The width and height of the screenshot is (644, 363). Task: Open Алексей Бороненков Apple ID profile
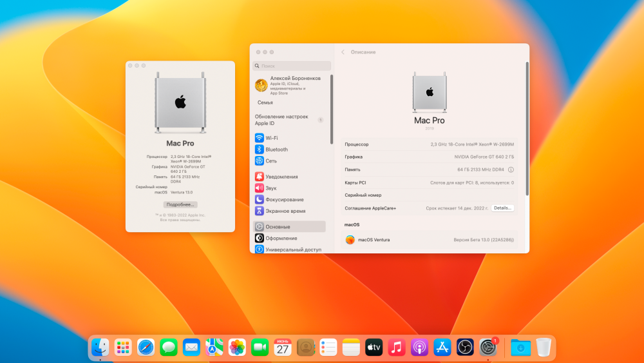(290, 85)
